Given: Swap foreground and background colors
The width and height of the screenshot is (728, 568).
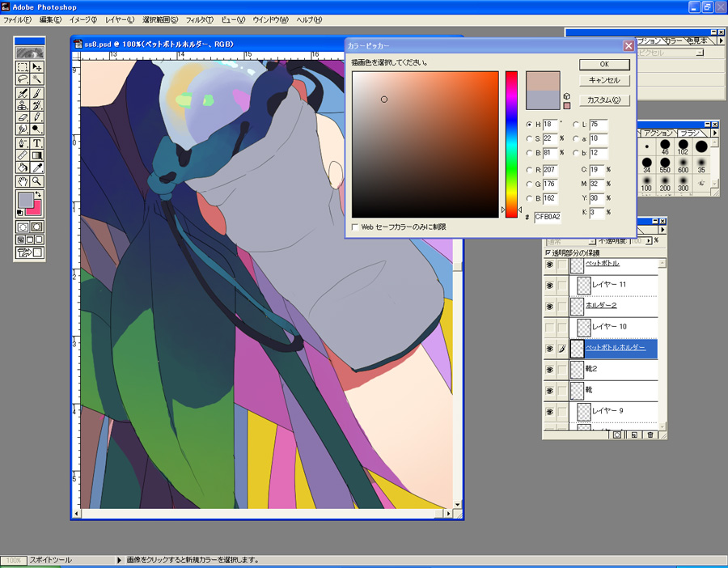Looking at the screenshot, I should pyautogui.click(x=39, y=194).
